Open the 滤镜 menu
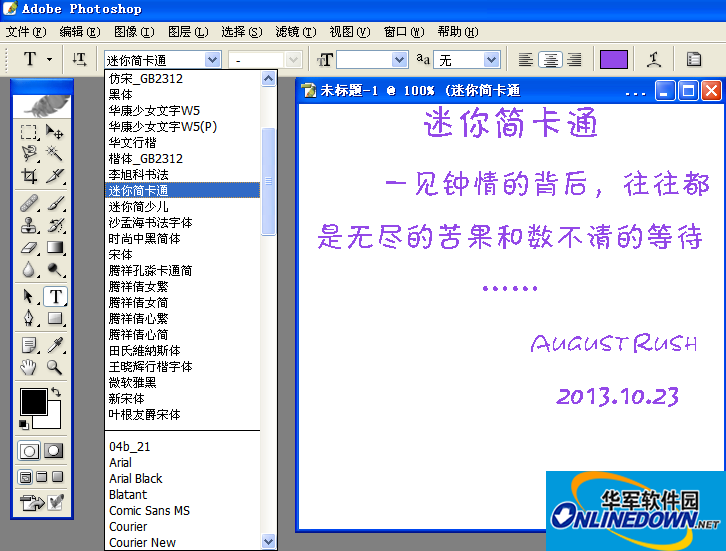The width and height of the screenshot is (726, 551). tap(295, 32)
